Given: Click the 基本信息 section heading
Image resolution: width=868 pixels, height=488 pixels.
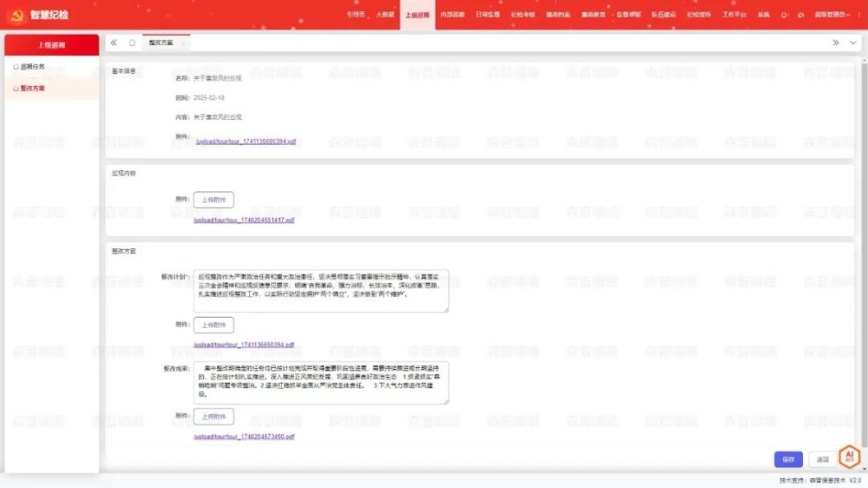Looking at the screenshot, I should point(124,71).
